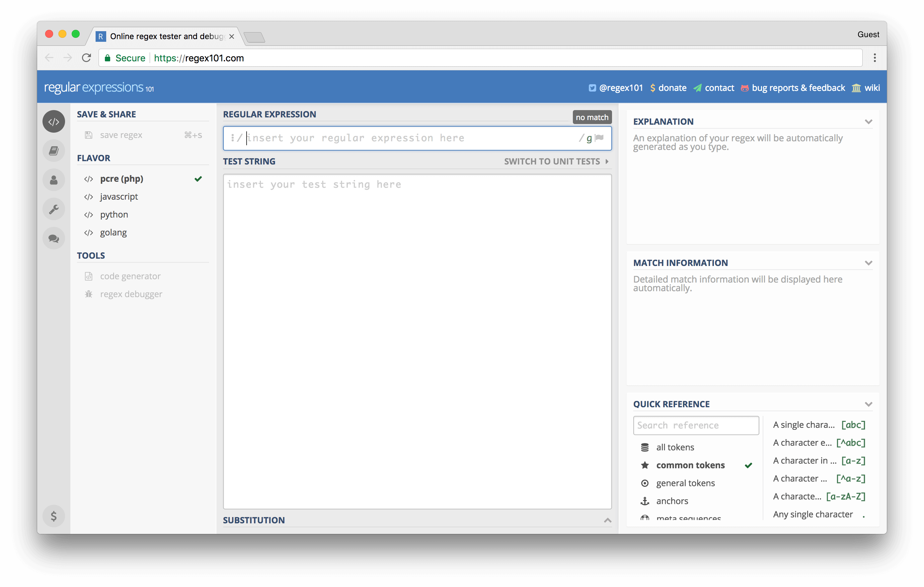The width and height of the screenshot is (924, 587).
Task: Collapse the Explanation panel
Action: [x=868, y=122]
